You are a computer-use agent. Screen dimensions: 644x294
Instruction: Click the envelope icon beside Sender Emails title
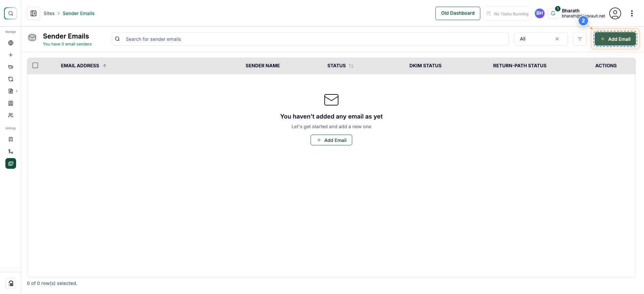point(32,38)
